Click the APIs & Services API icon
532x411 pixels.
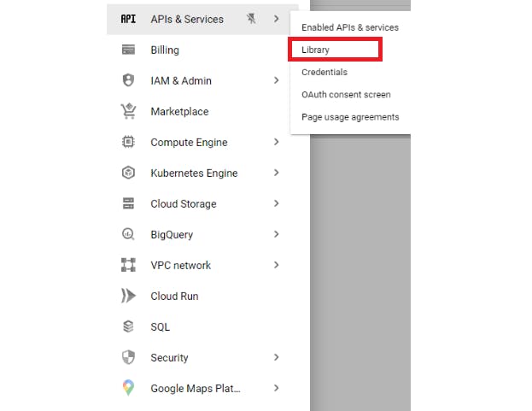(128, 19)
